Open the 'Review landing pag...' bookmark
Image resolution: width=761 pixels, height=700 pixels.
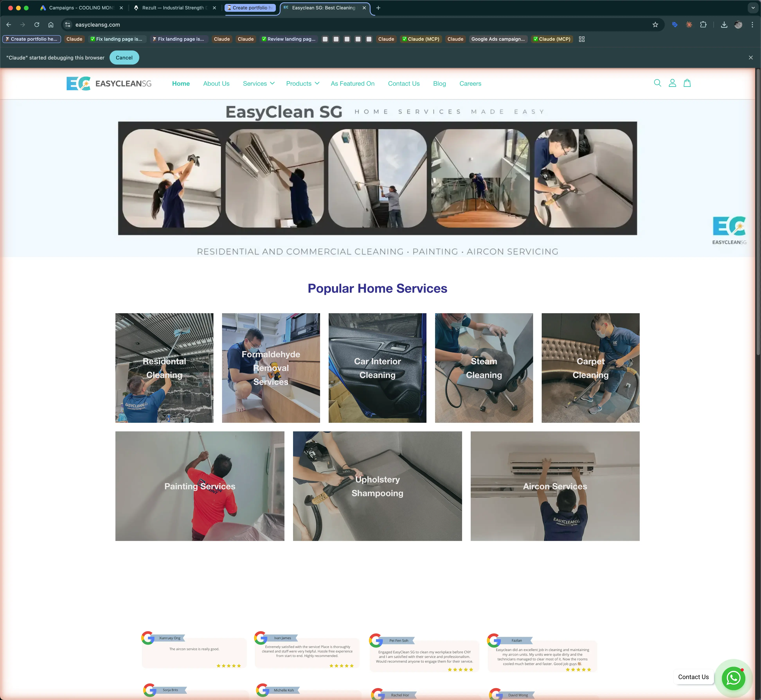tap(289, 39)
